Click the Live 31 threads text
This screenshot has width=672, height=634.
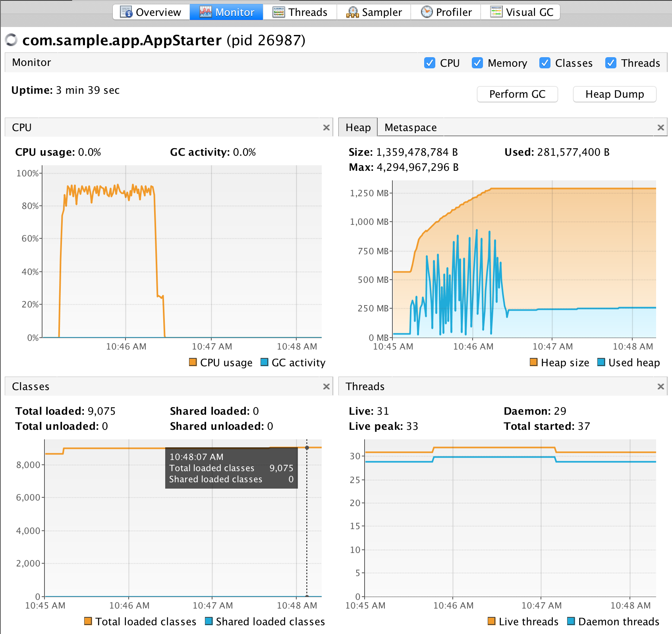[369, 411]
